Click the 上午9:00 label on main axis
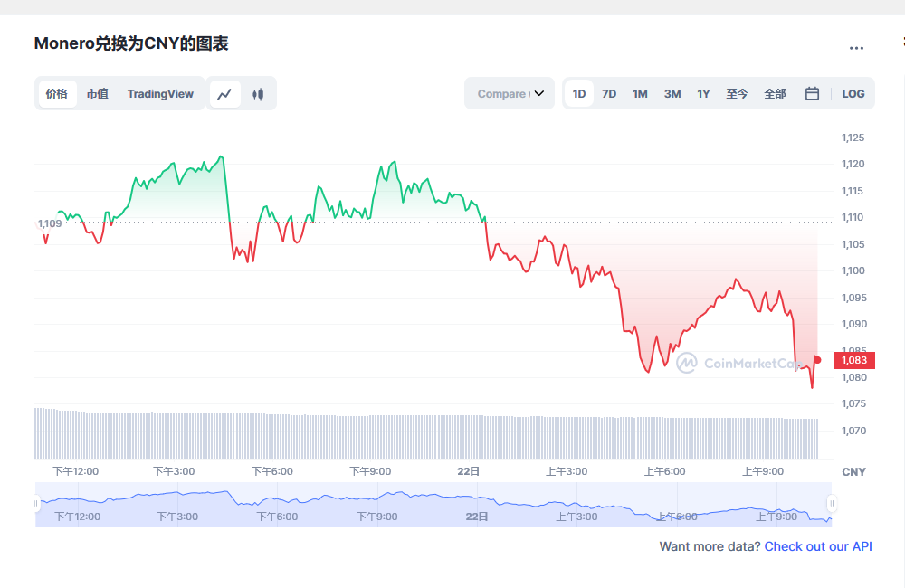This screenshot has height=588, width=905. pyautogui.click(x=762, y=471)
